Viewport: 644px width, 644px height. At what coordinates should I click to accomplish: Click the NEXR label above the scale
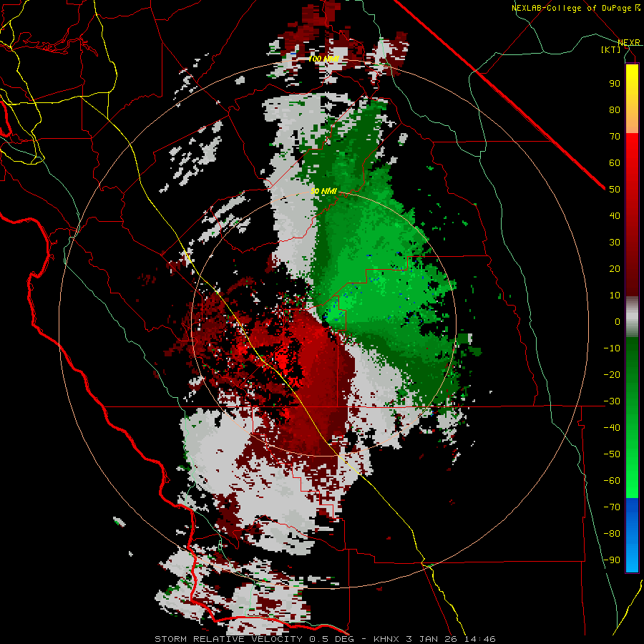pyautogui.click(x=628, y=42)
